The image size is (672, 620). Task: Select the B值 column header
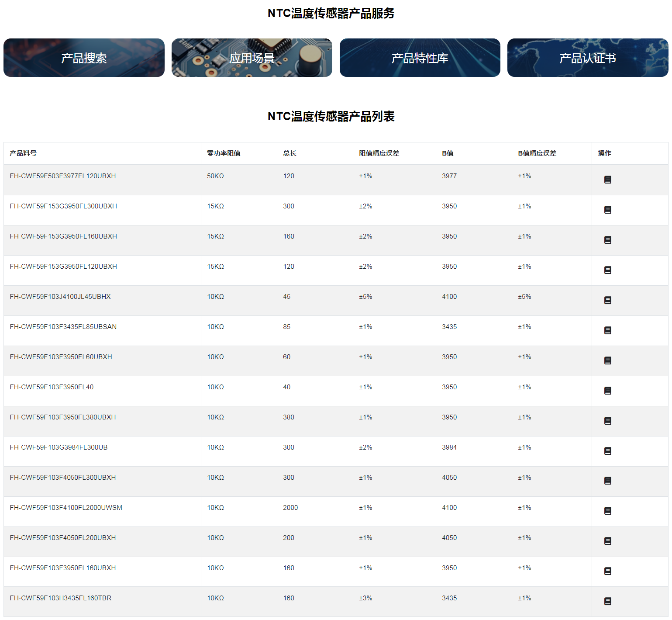pyautogui.click(x=448, y=153)
